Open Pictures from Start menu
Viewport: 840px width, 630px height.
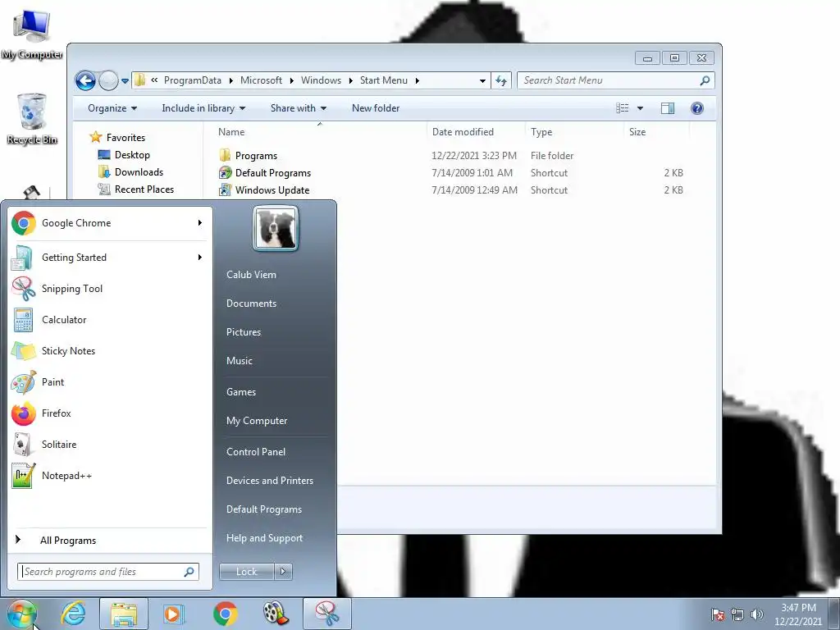tap(243, 332)
